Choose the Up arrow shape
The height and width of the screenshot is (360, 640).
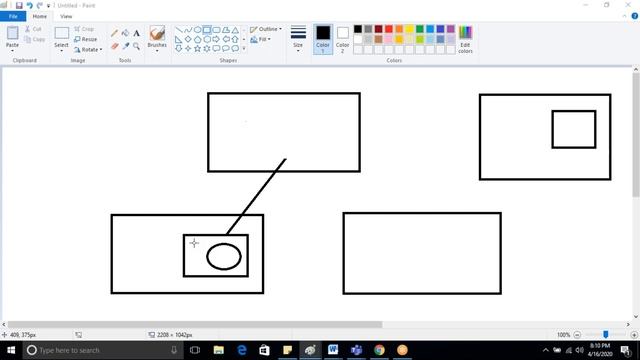click(235, 39)
